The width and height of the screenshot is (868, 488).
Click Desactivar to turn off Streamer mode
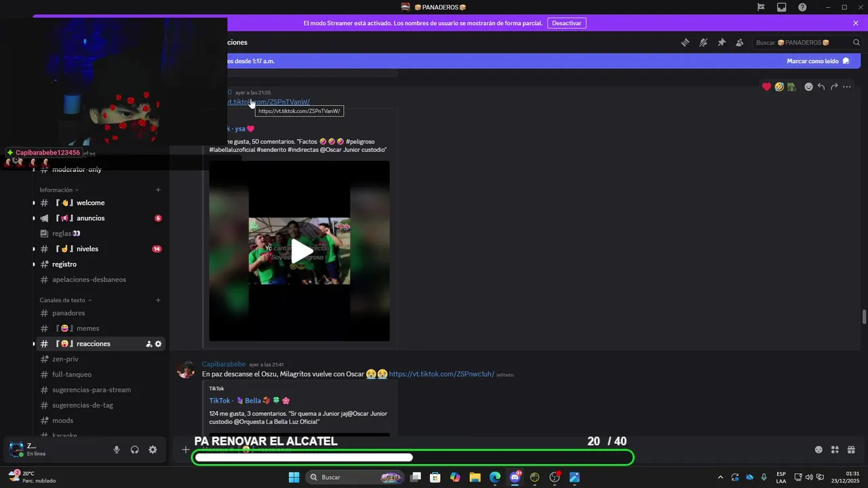pos(566,23)
